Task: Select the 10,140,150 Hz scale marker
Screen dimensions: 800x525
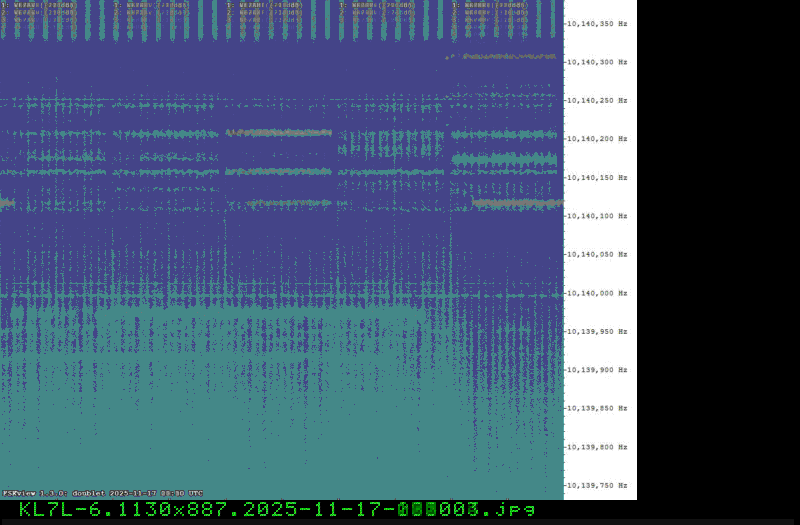Action: [x=598, y=177]
